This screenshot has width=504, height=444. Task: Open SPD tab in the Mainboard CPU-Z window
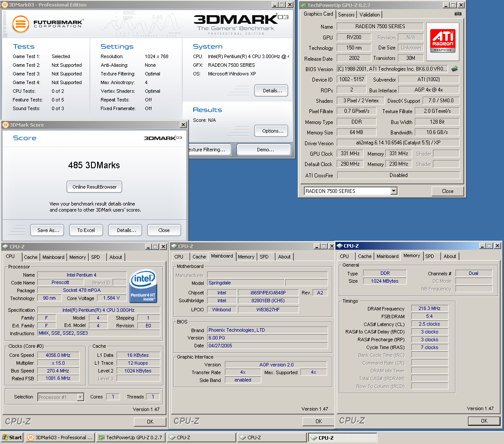point(264,257)
